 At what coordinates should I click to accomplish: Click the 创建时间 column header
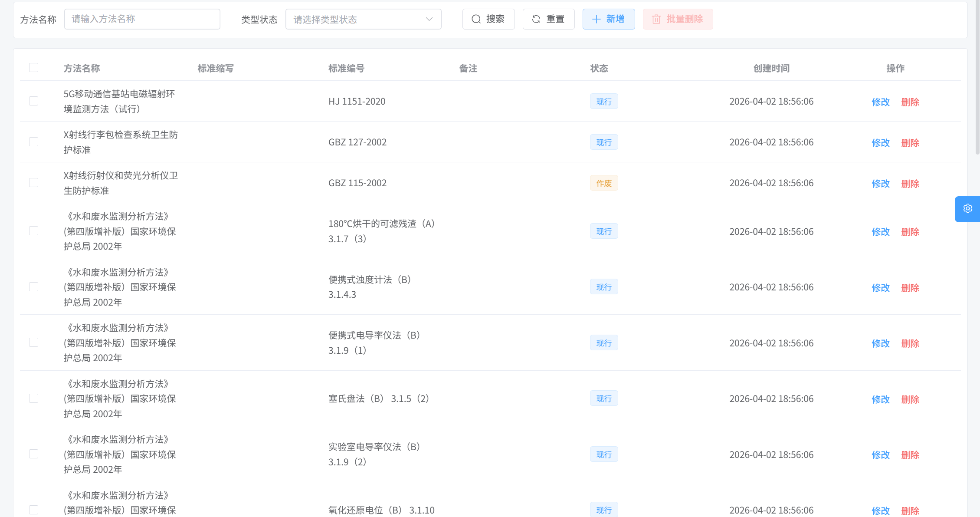[x=771, y=68]
